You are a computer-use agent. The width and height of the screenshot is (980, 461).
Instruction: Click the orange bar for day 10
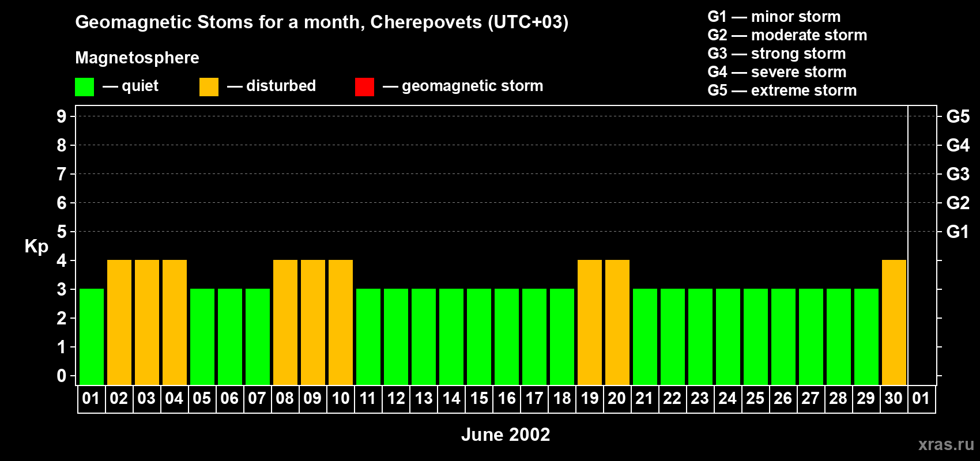[x=341, y=322]
